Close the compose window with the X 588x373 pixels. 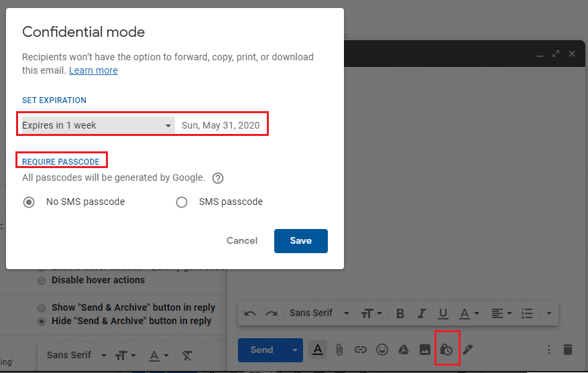pyautogui.click(x=572, y=54)
